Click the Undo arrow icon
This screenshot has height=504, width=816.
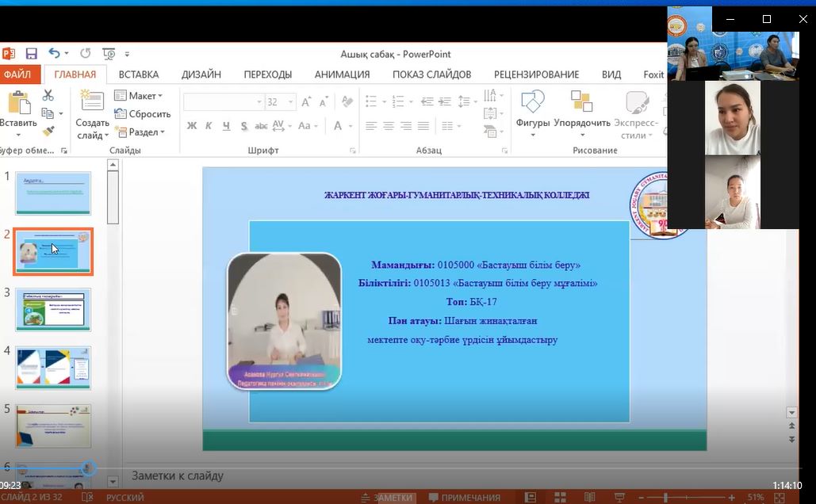[x=54, y=54]
